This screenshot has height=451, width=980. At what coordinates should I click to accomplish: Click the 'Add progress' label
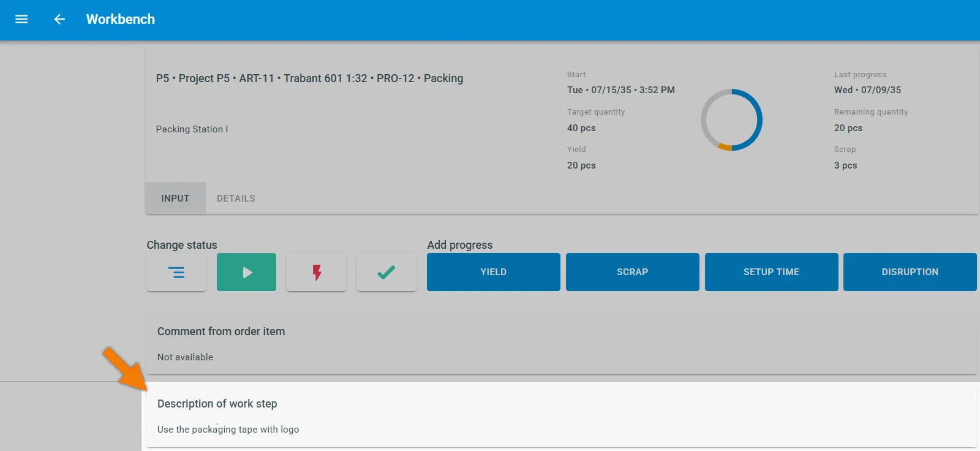click(x=460, y=245)
